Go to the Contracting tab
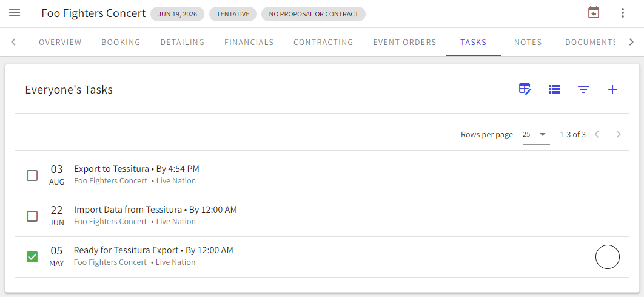The height and width of the screenshot is (297, 644). coord(323,43)
